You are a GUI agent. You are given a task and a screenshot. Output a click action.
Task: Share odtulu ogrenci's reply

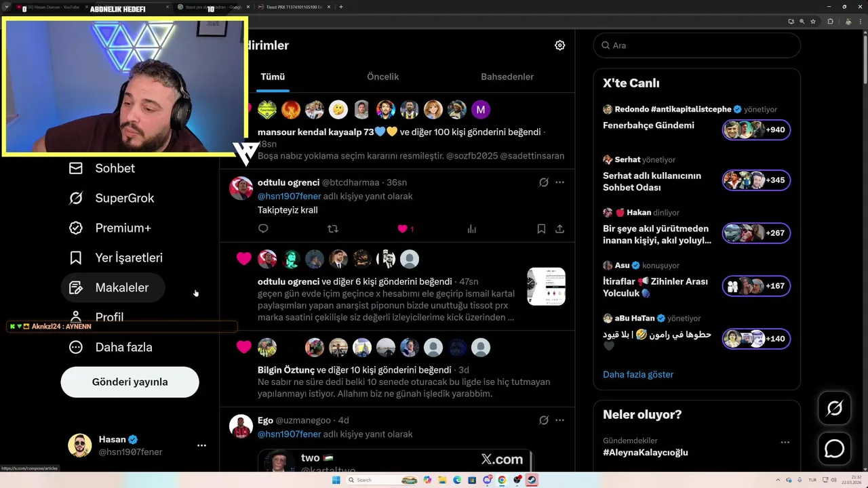click(559, 229)
